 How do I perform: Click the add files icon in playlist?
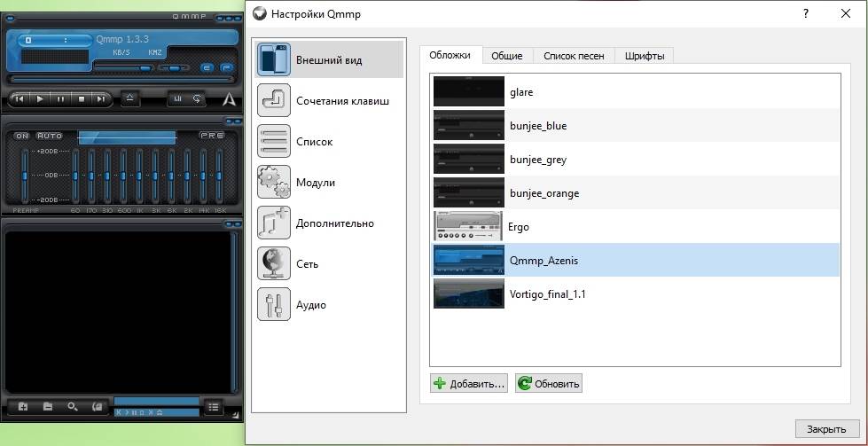pyautogui.click(x=23, y=407)
